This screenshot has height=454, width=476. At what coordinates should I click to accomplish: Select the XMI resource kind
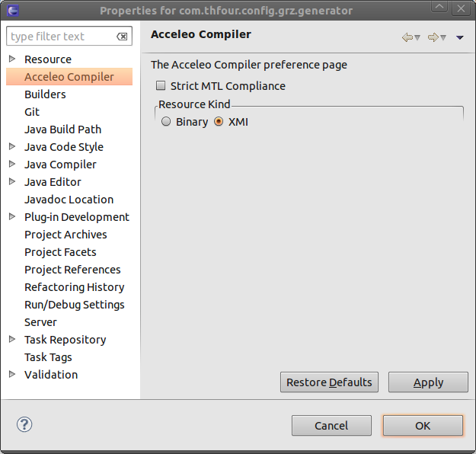click(x=219, y=122)
